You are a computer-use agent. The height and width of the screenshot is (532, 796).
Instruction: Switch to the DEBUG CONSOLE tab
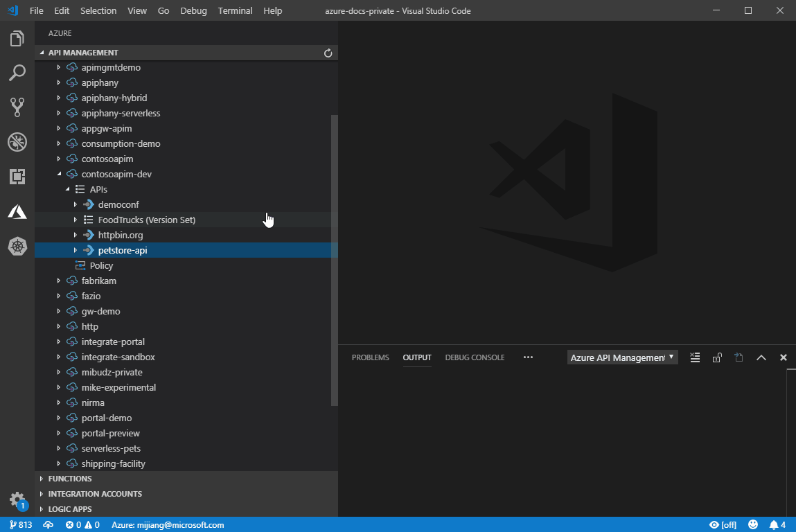click(x=475, y=357)
